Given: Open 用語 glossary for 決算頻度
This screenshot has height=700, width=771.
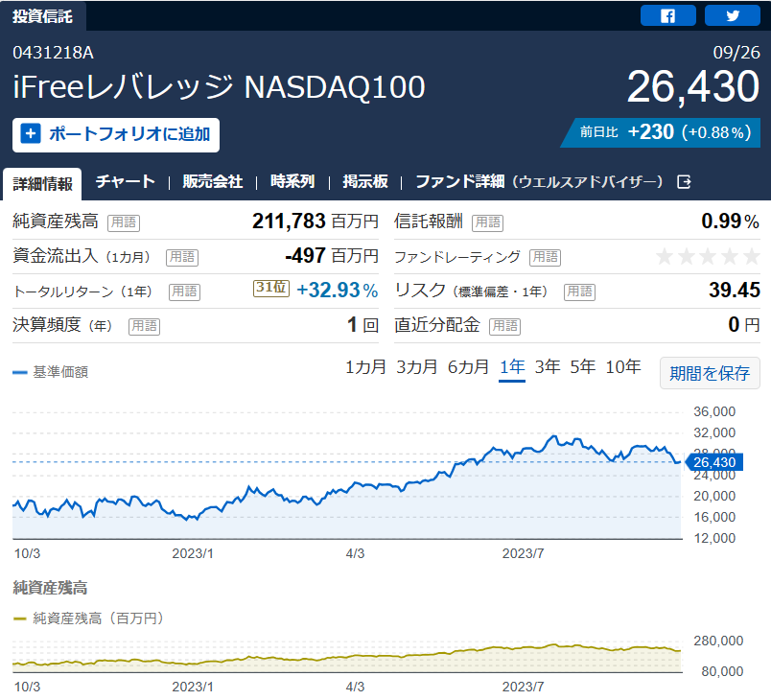Looking at the screenshot, I should coord(144,326).
